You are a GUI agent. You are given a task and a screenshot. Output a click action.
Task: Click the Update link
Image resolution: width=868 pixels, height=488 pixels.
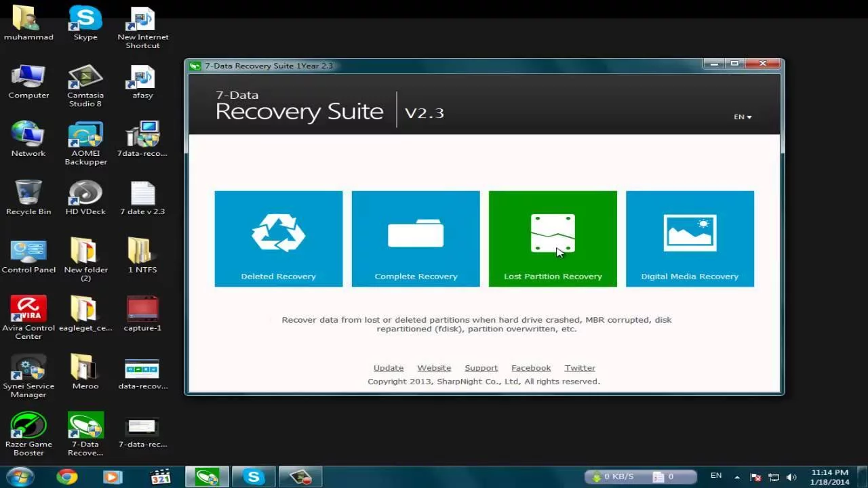[389, 368]
